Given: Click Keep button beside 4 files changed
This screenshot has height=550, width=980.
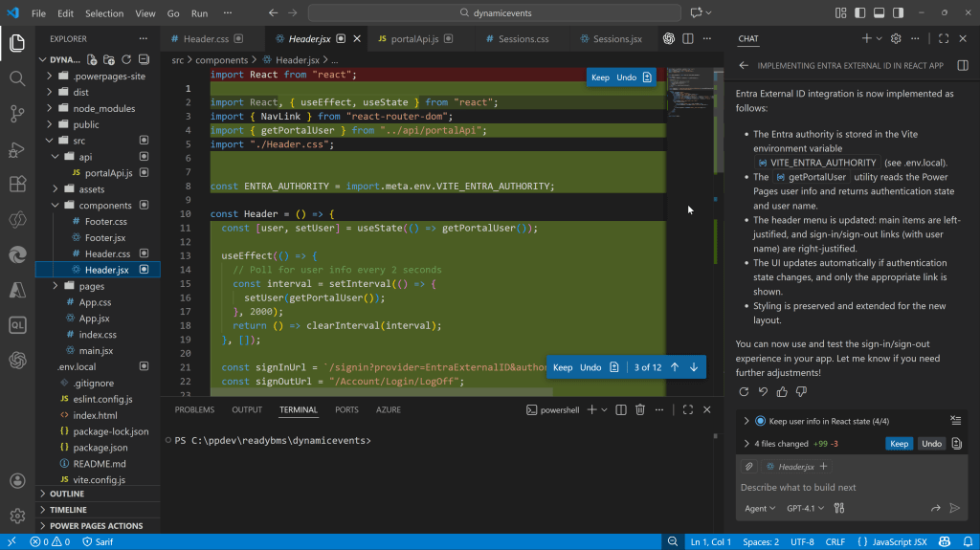Looking at the screenshot, I should click(x=899, y=444).
